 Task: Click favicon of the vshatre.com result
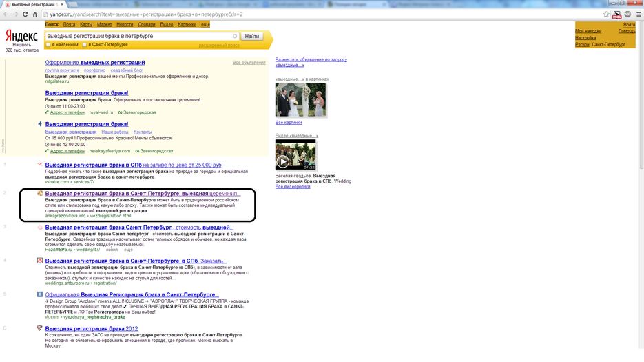tap(40, 165)
